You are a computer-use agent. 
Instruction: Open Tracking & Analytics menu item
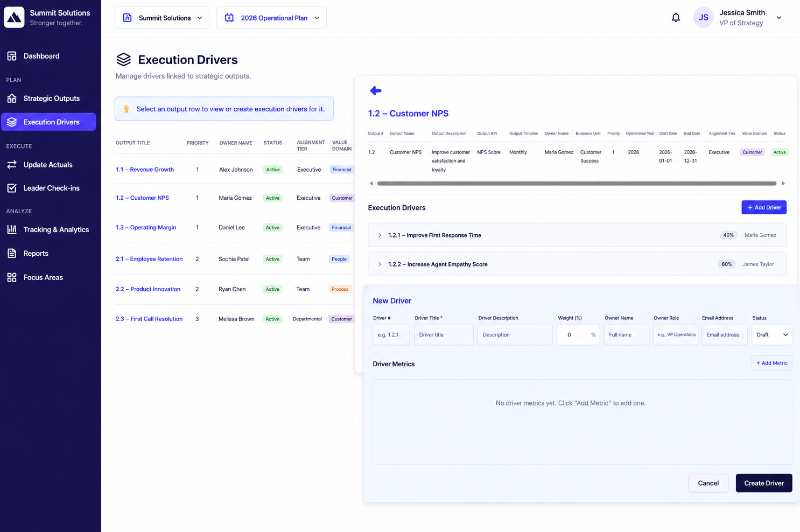(x=48, y=229)
